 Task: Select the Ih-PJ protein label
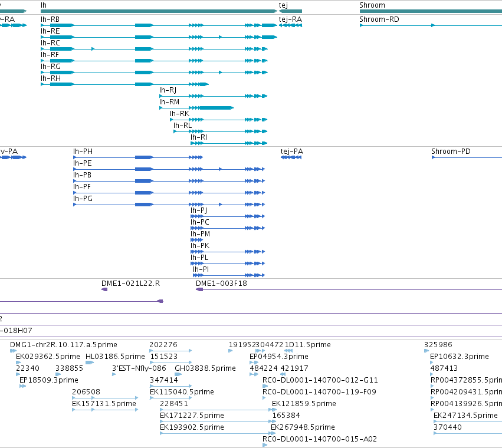coord(199,210)
